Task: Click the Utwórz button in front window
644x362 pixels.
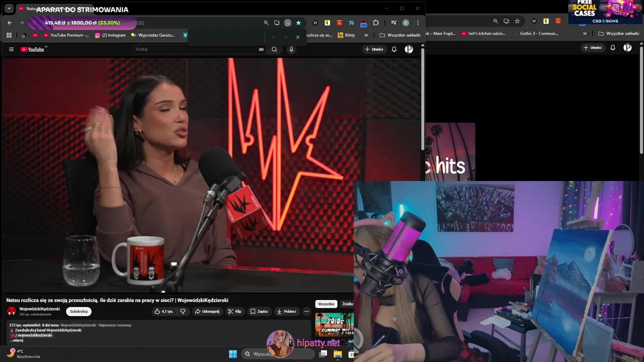Action: coord(374,49)
